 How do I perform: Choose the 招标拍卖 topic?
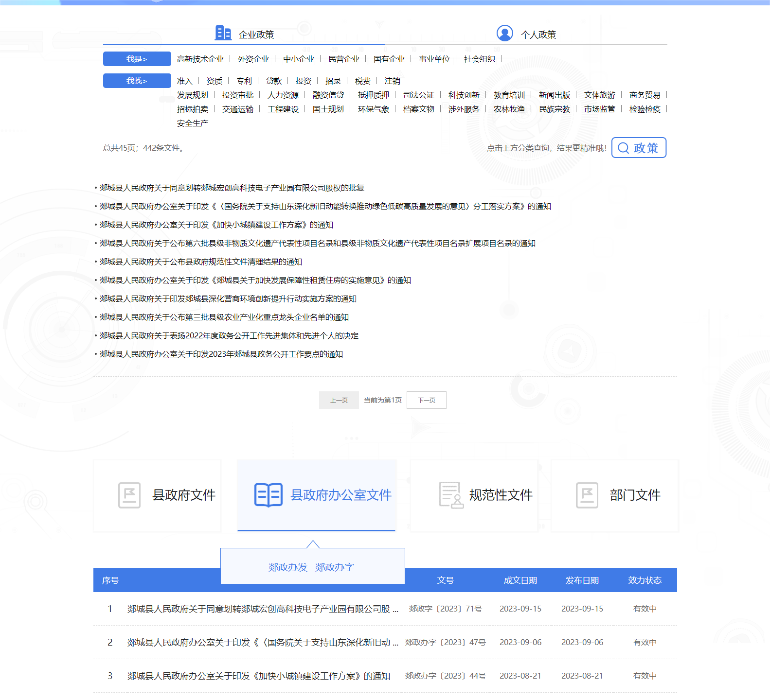(193, 109)
